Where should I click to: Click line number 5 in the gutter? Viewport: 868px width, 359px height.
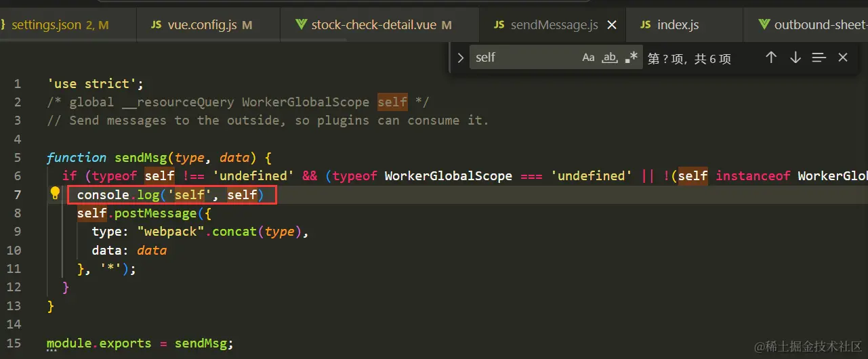click(x=17, y=158)
